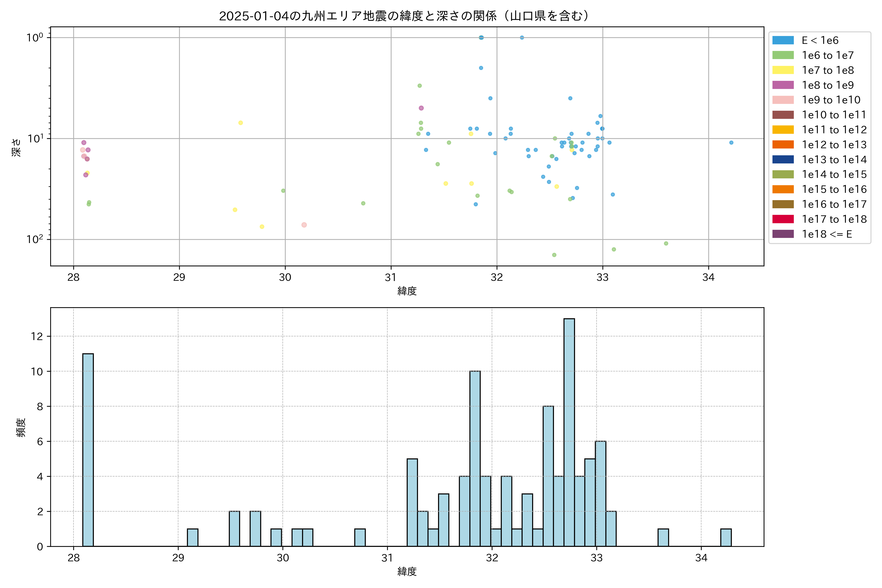882x588 pixels.
Task: Click the green 1e6 to 1e7 swatch
Action: coord(783,56)
